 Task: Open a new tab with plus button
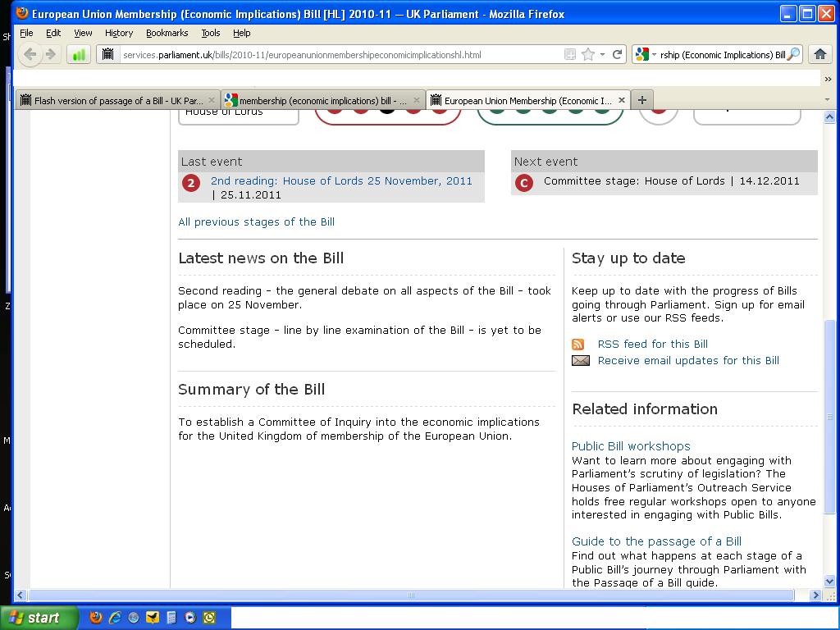pos(642,100)
